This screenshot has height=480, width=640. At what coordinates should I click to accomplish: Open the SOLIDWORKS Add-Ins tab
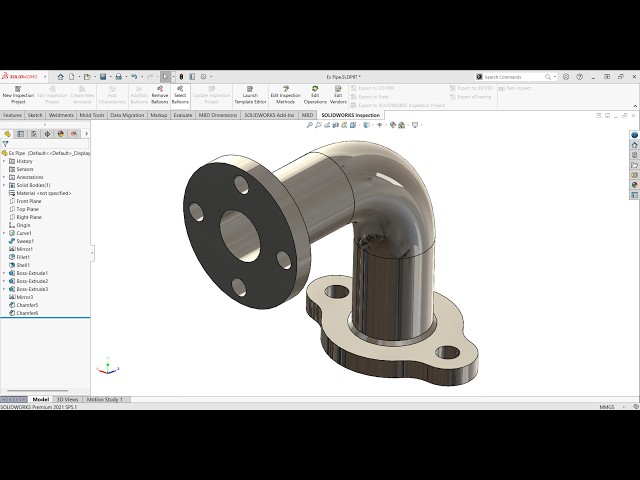pos(269,115)
